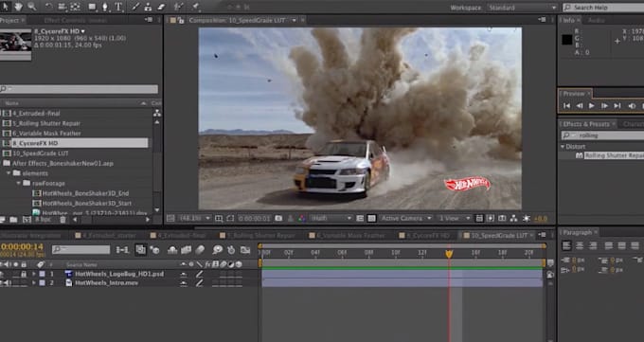Open the magnification ratio dropdown in viewer
The width and height of the screenshot is (644, 342).
(195, 218)
